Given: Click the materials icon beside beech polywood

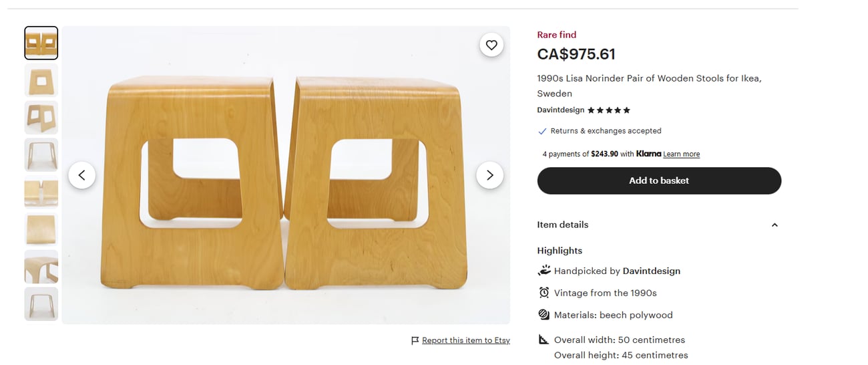Looking at the screenshot, I should 544,315.
